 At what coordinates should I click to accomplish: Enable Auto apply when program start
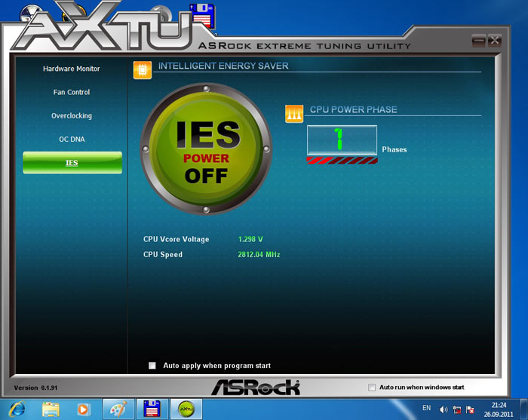click(x=152, y=366)
